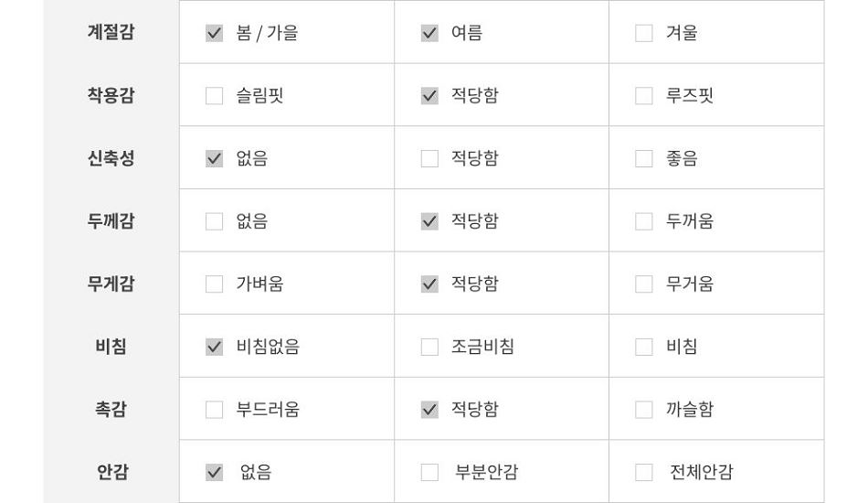Check the 겨울 checkbox
The height and width of the screenshot is (503, 868).
[644, 33]
